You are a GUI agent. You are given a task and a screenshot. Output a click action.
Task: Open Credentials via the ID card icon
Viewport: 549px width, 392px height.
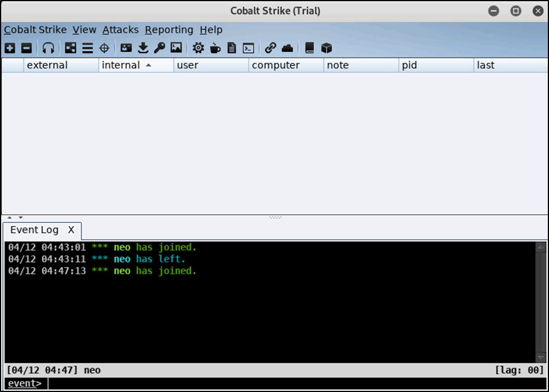pyautogui.click(x=126, y=48)
